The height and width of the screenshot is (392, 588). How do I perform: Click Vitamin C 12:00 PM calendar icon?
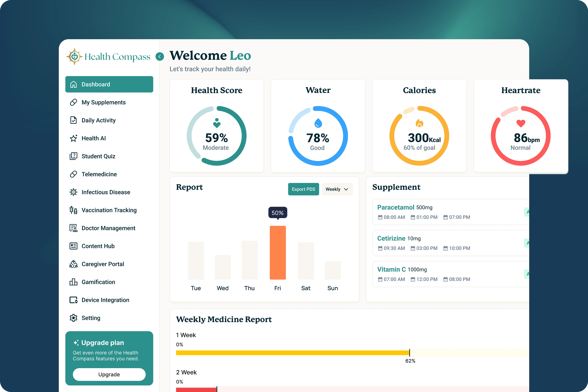click(413, 279)
